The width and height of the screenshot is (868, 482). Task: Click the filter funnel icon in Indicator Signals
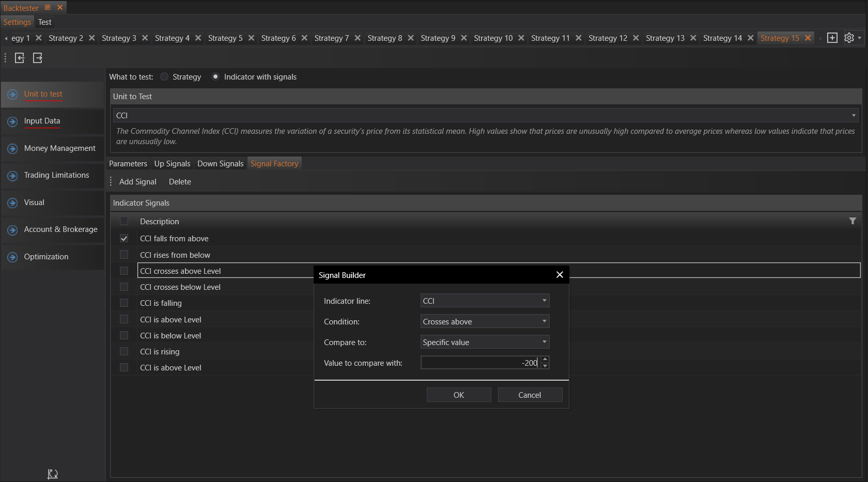coord(853,221)
